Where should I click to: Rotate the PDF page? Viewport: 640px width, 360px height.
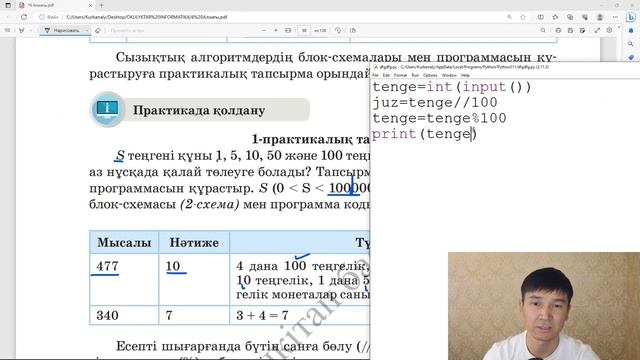pyautogui.click(x=338, y=31)
